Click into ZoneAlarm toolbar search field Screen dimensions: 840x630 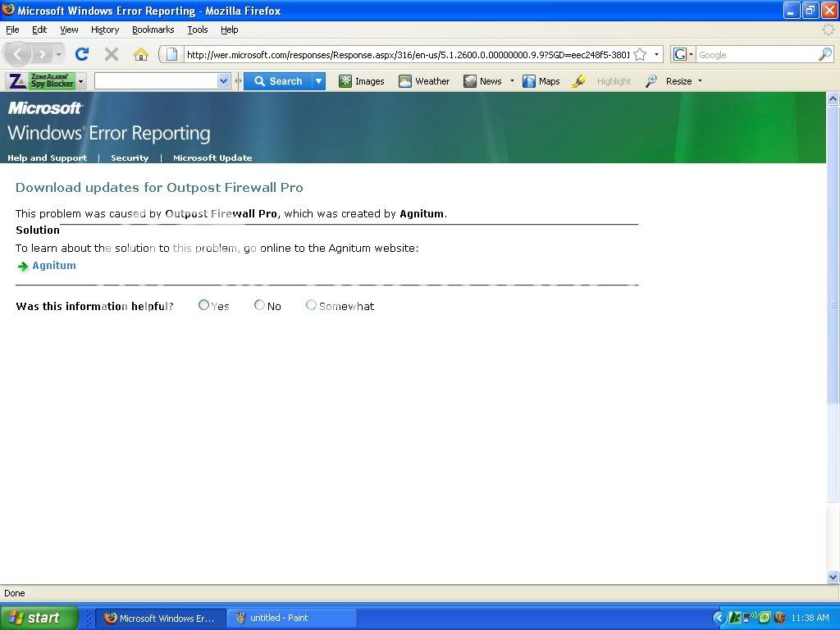click(x=156, y=81)
